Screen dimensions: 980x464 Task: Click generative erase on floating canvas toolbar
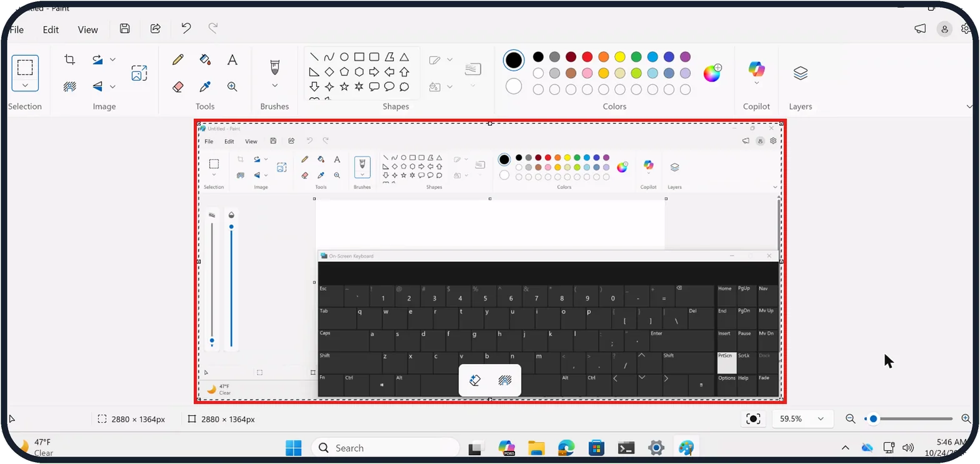click(475, 380)
